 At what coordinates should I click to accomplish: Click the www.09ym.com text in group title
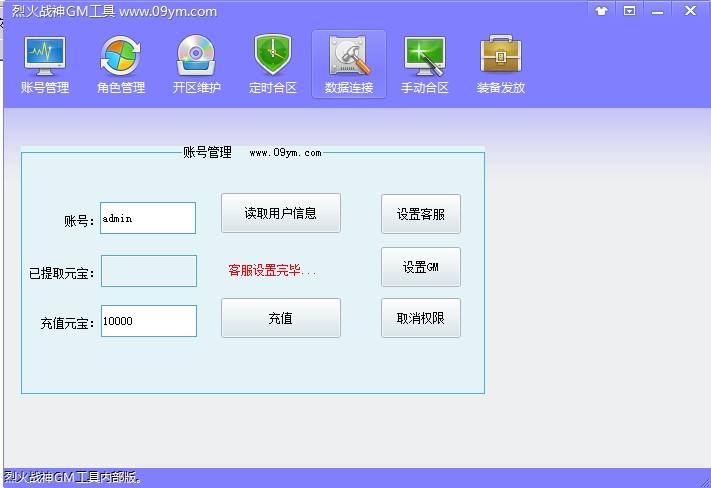[285, 153]
